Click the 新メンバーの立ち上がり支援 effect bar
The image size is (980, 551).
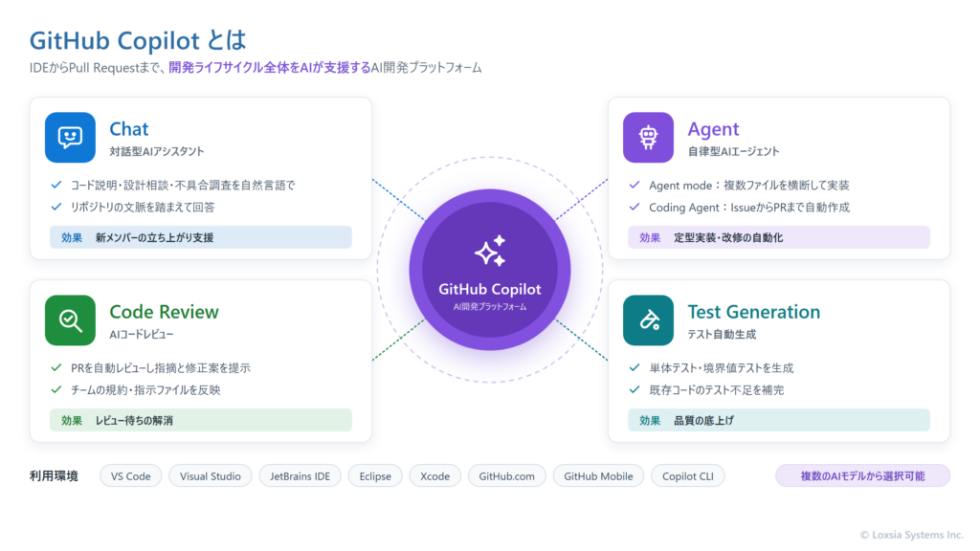coord(201,237)
